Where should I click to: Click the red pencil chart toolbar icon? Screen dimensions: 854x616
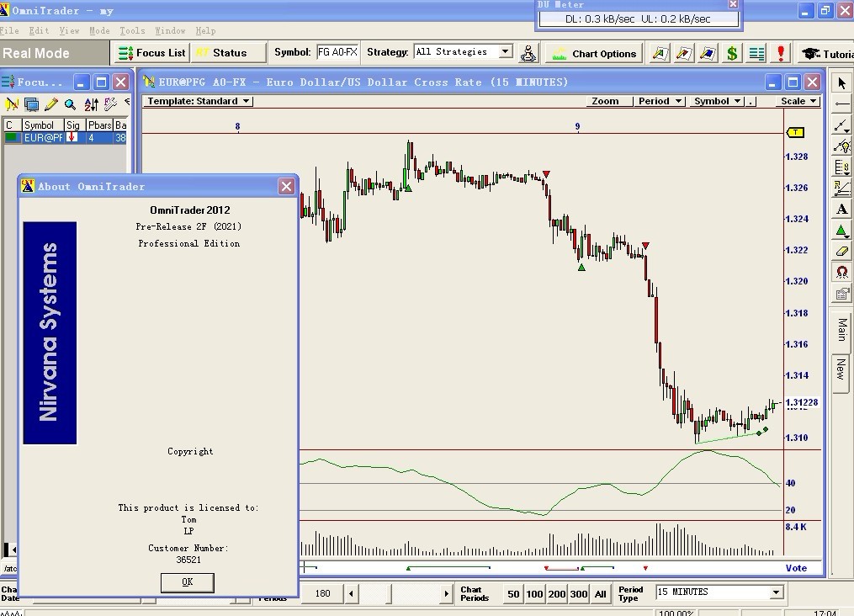(x=684, y=53)
